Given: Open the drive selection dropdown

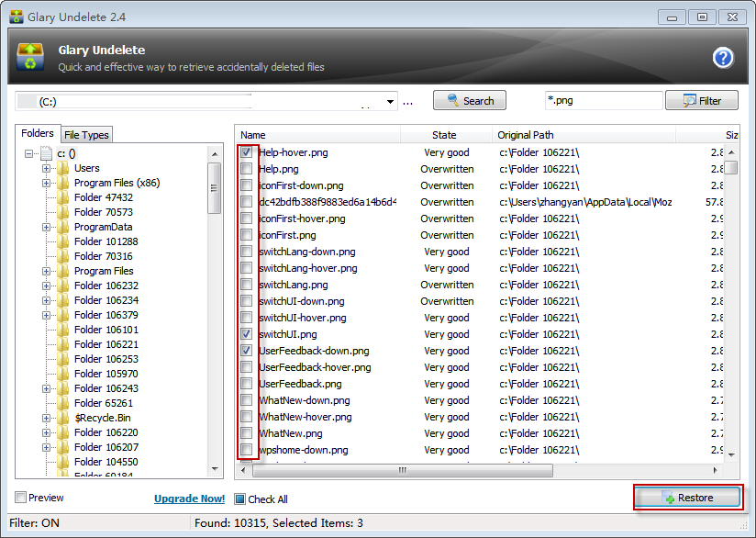Looking at the screenshot, I should click(x=391, y=101).
